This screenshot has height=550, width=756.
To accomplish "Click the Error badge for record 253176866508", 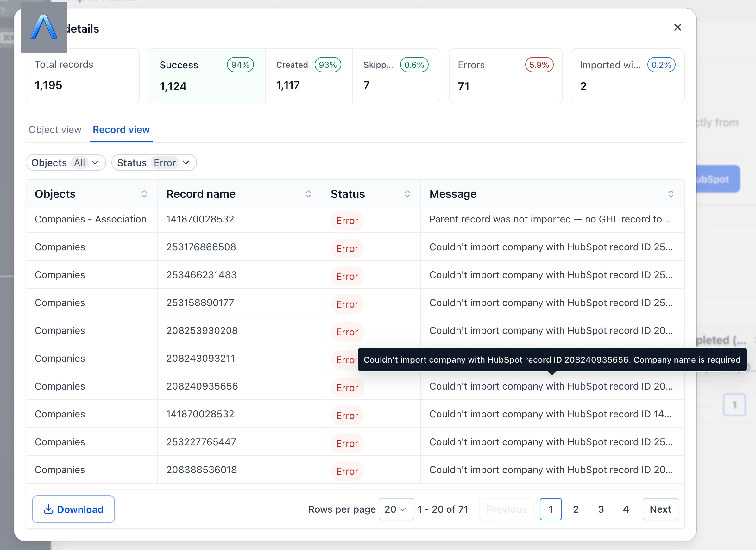I will click(347, 248).
